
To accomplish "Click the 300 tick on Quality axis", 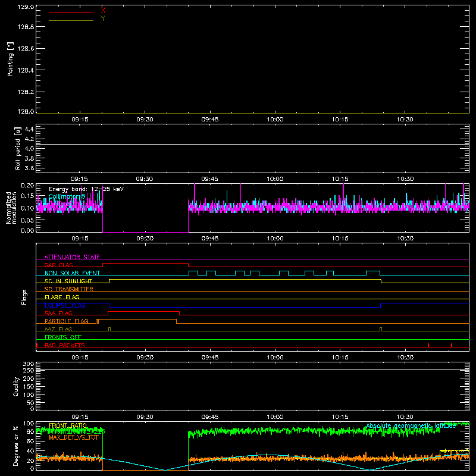I will (29, 364).
